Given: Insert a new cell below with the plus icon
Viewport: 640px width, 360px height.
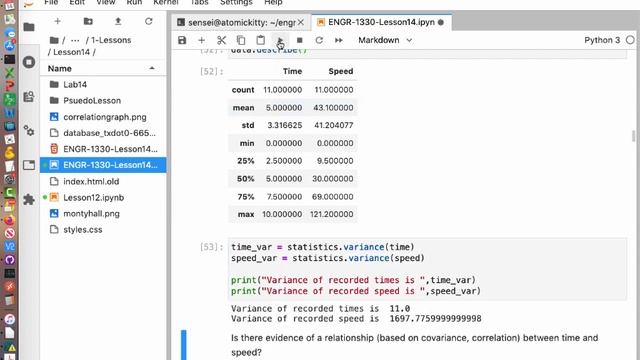Looking at the screenshot, I should point(201,40).
